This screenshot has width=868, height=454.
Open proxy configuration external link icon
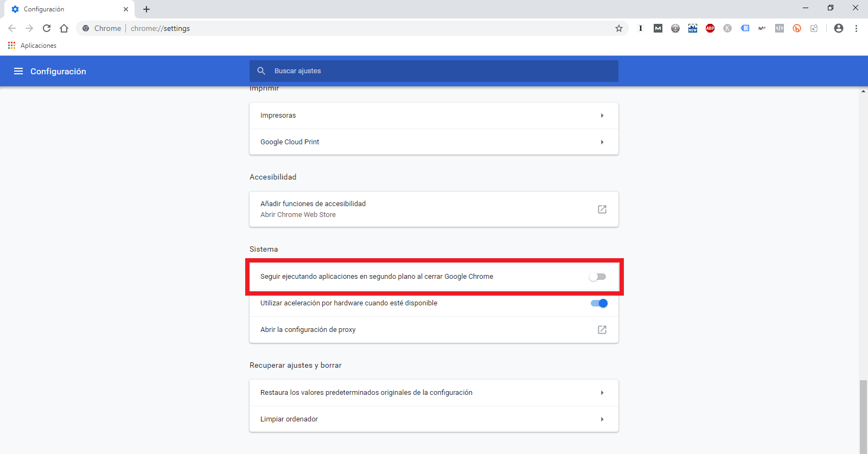point(602,330)
